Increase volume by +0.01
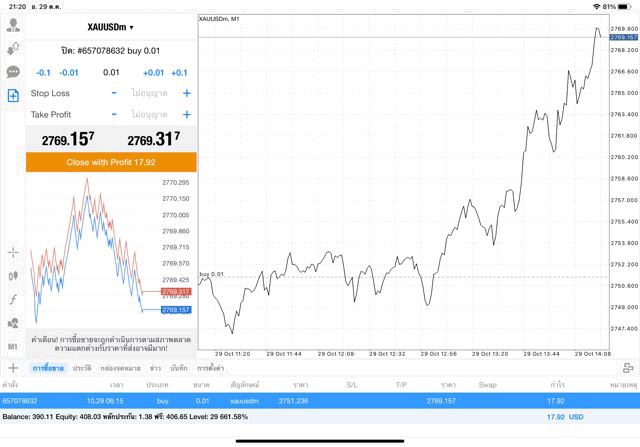Viewport: 640px width, 447px height. 153,72
